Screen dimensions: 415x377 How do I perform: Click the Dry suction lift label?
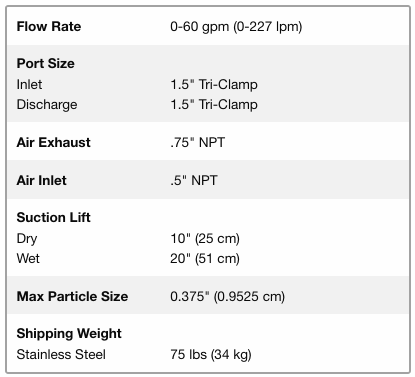coord(27,239)
